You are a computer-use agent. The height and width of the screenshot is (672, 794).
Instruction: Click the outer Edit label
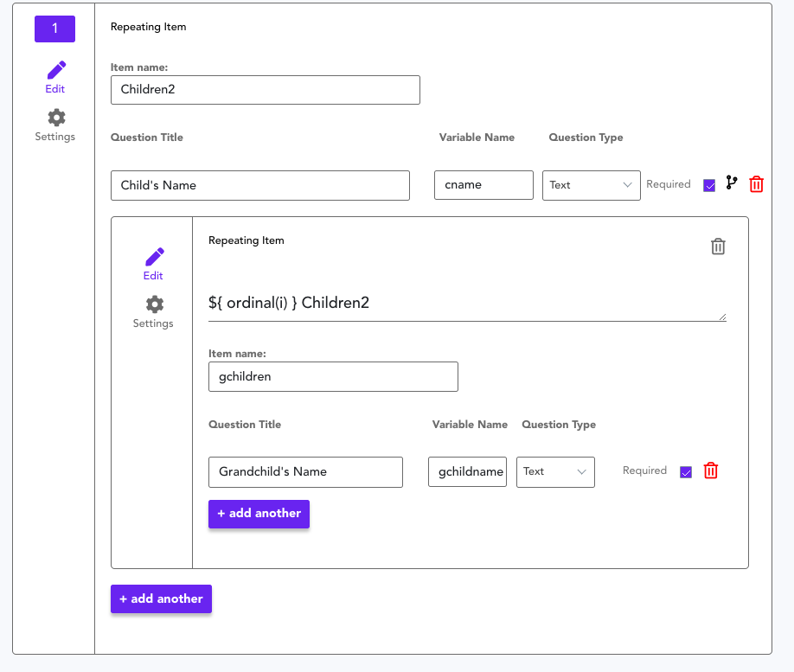coord(54,89)
